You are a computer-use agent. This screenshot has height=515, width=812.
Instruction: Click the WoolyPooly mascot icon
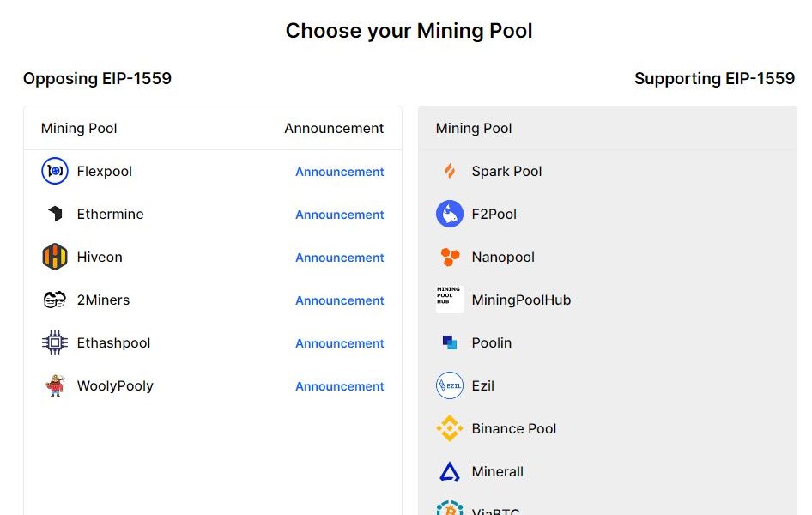pos(55,385)
